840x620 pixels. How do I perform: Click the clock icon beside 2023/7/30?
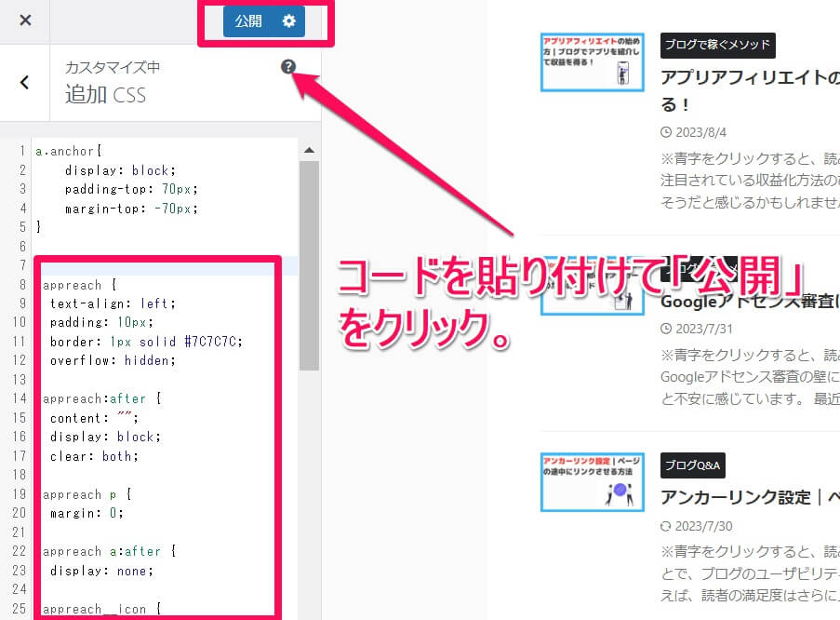click(666, 526)
